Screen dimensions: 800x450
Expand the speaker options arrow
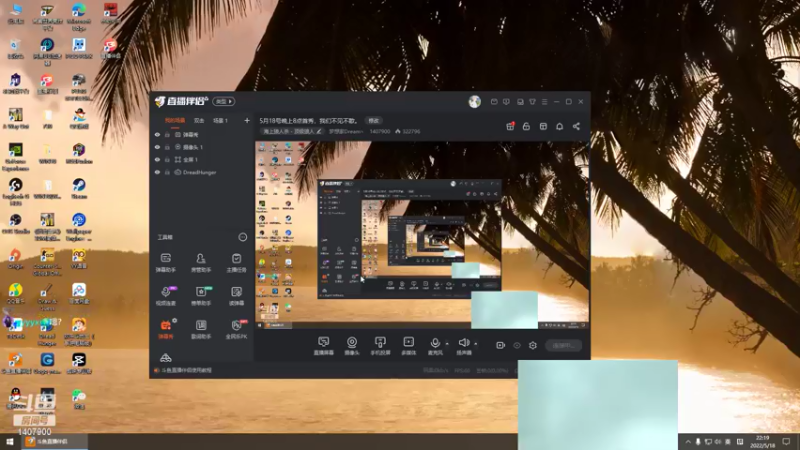pyautogui.click(x=476, y=343)
